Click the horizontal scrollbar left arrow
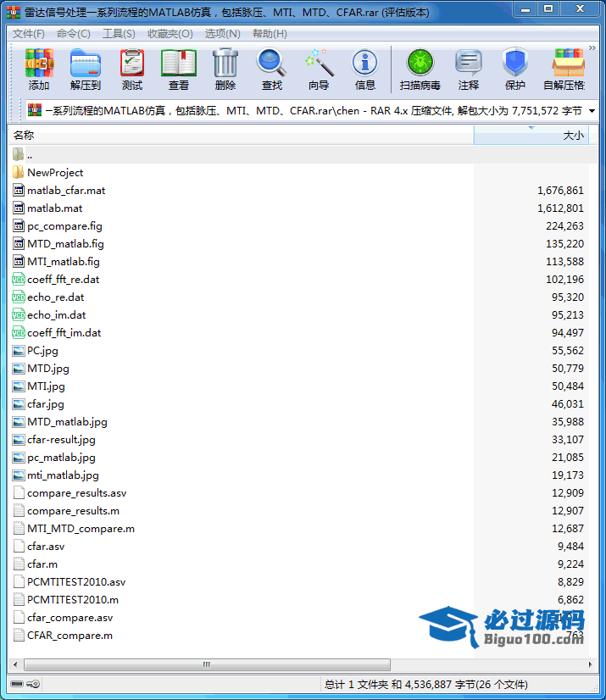The height and width of the screenshot is (700, 606). pos(15,664)
